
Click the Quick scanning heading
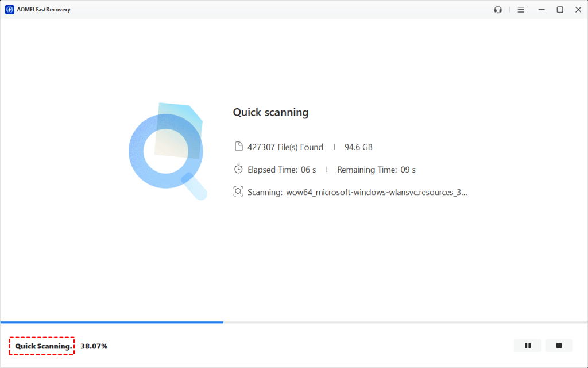click(271, 112)
